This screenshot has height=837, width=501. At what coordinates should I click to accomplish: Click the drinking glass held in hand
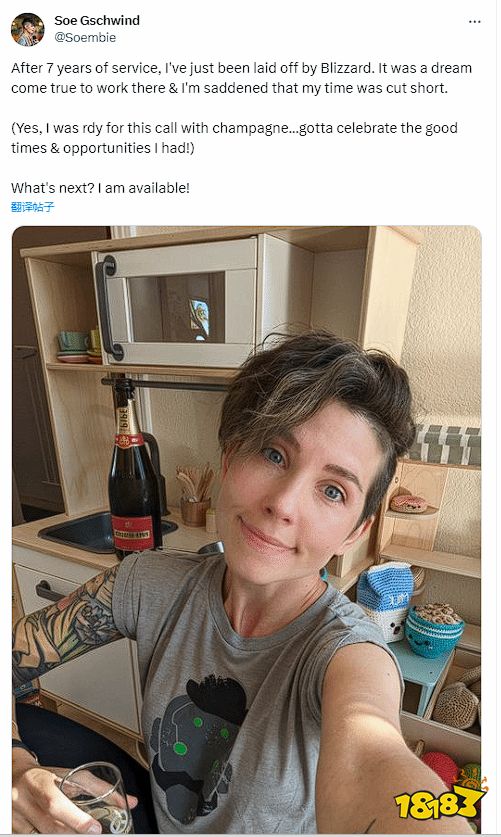96,795
